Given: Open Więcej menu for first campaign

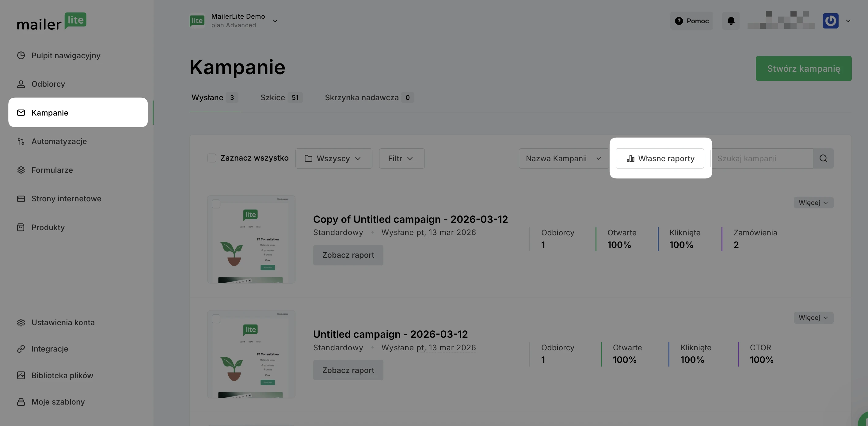Looking at the screenshot, I should pyautogui.click(x=813, y=203).
